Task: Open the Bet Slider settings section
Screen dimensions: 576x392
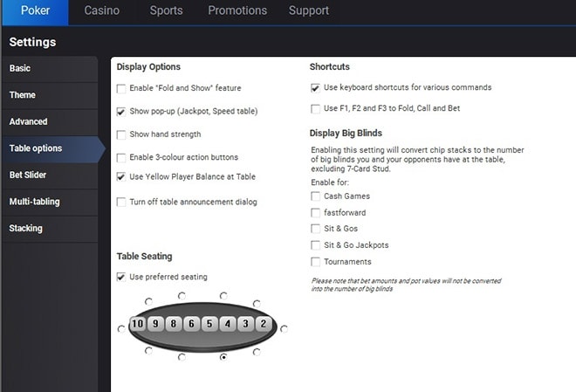Action: pos(28,175)
